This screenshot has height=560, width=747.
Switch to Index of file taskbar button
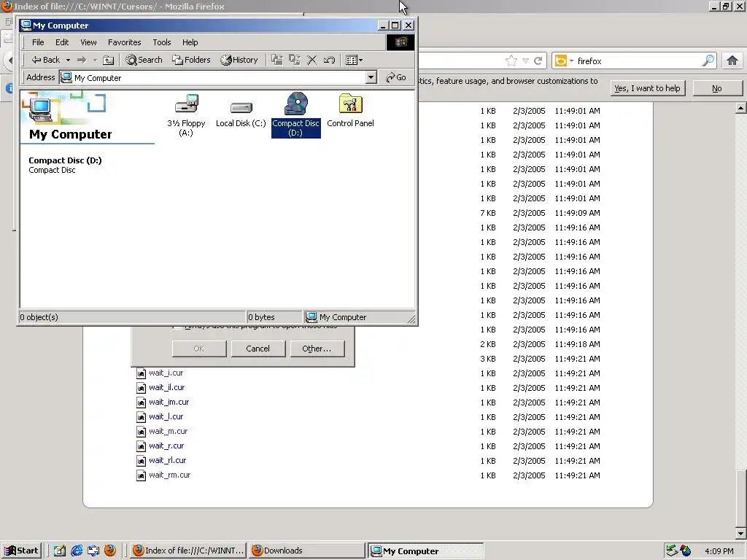pyautogui.click(x=188, y=551)
